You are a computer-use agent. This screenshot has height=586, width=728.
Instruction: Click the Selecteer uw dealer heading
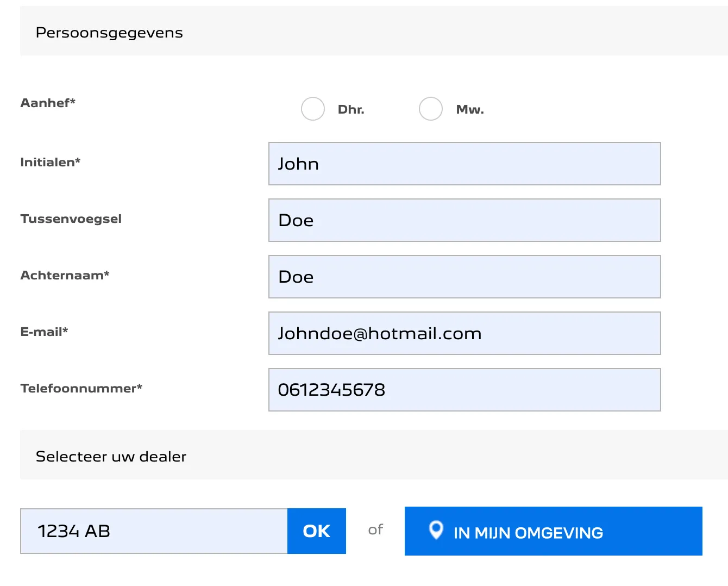[x=111, y=457]
